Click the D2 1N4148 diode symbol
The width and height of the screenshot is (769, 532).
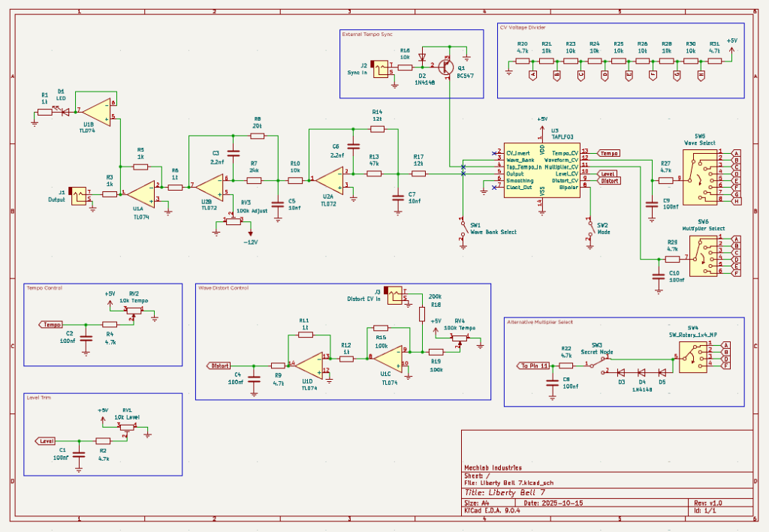pyautogui.click(x=421, y=56)
